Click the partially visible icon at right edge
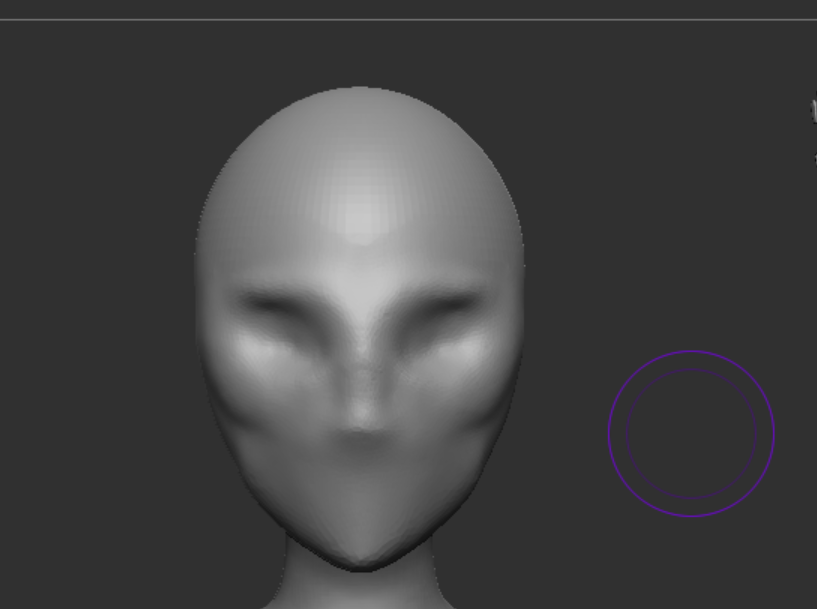817x609 pixels. pyautogui.click(x=814, y=110)
